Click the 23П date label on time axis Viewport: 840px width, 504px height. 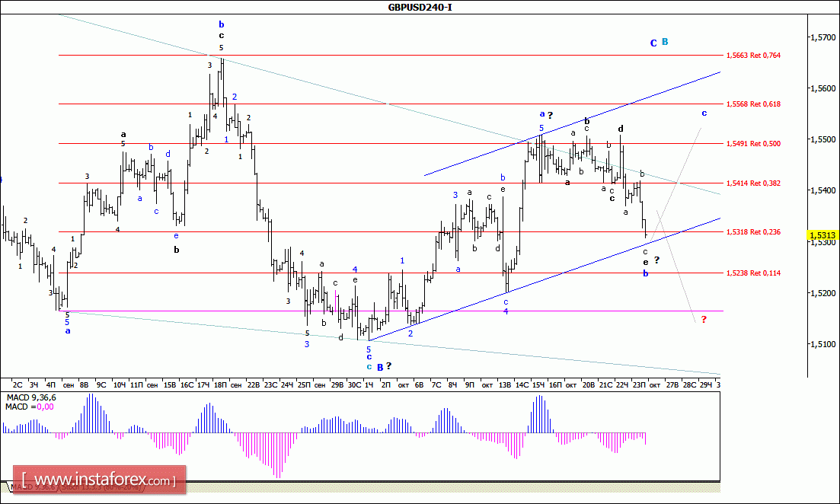click(x=639, y=385)
